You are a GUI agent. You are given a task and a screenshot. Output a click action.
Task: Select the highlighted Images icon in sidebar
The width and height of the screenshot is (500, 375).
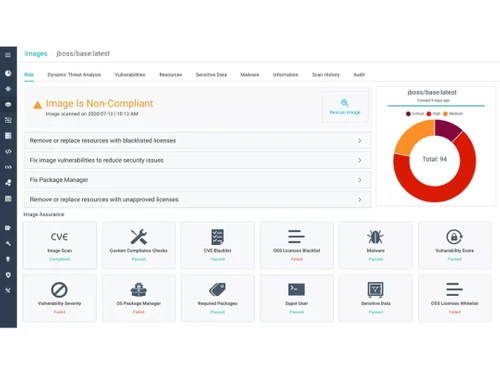click(8, 104)
